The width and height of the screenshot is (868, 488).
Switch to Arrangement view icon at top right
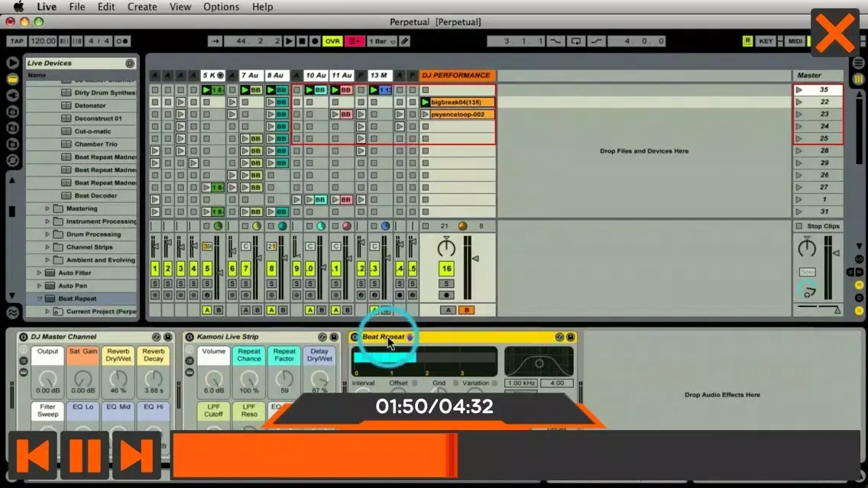859,63
